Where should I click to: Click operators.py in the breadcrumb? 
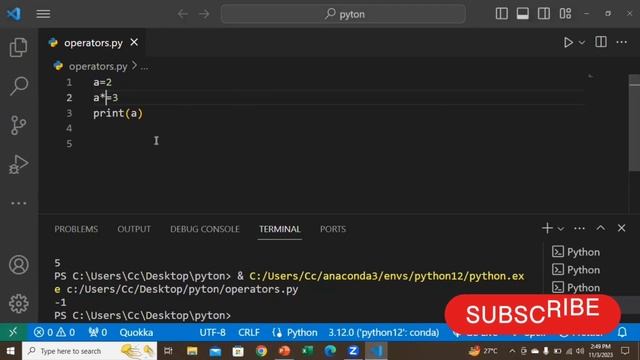[x=98, y=66]
